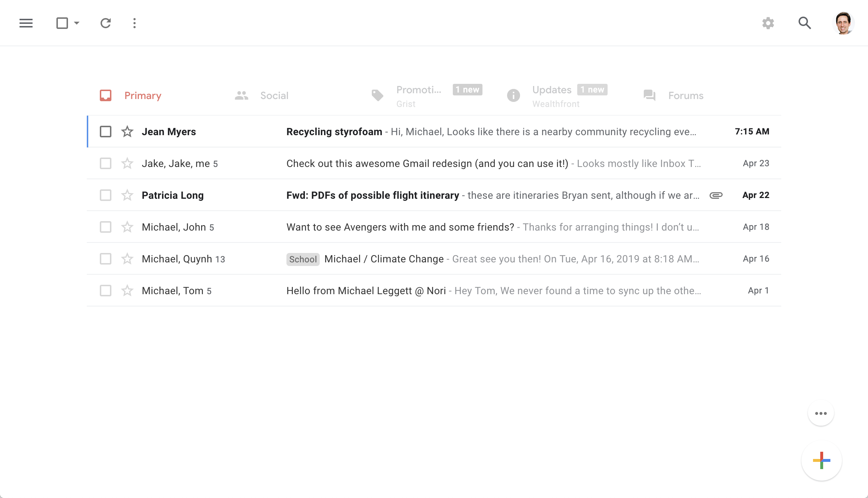
Task: Click the School label tag
Action: tap(303, 259)
